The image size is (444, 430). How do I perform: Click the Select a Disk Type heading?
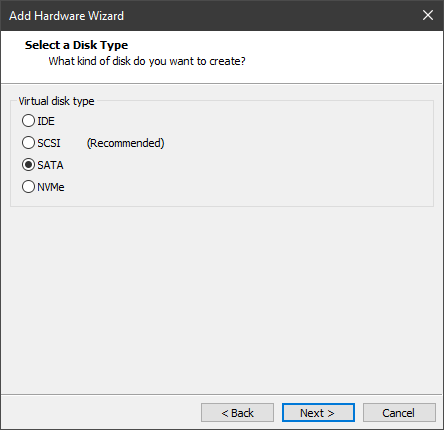coord(76,45)
